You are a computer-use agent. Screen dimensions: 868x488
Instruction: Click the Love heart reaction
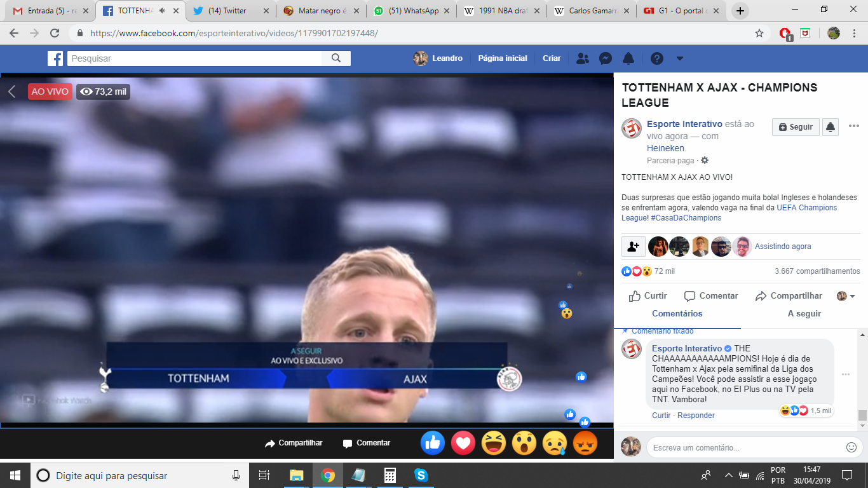click(x=463, y=443)
